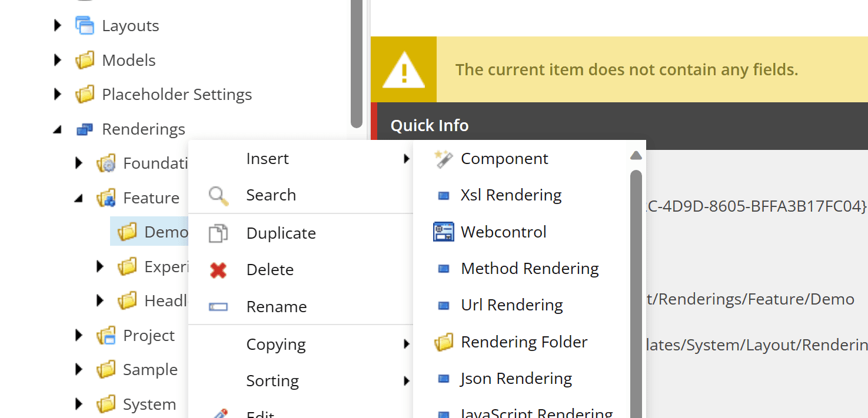Expand the Project folder node
The height and width of the screenshot is (418, 868).
[x=79, y=336]
